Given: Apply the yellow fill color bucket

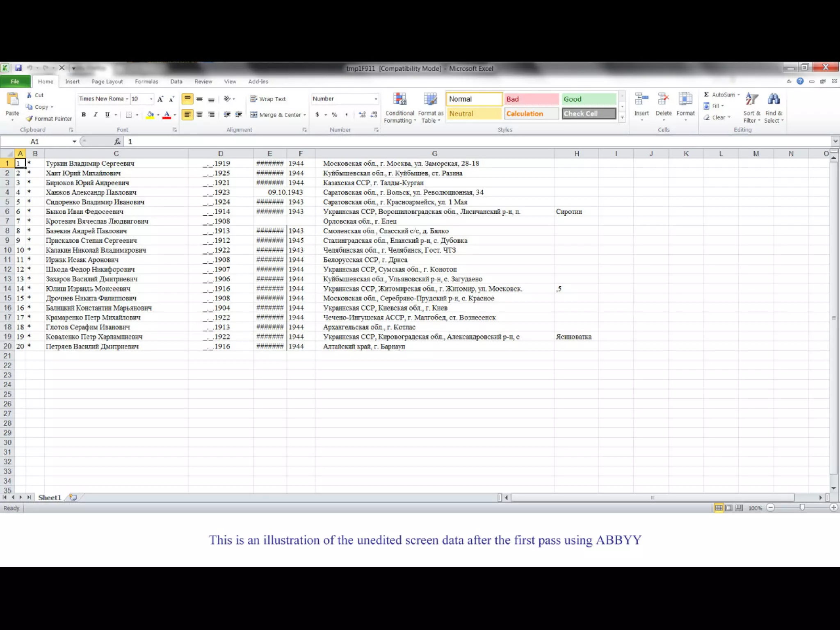Looking at the screenshot, I should [150, 115].
